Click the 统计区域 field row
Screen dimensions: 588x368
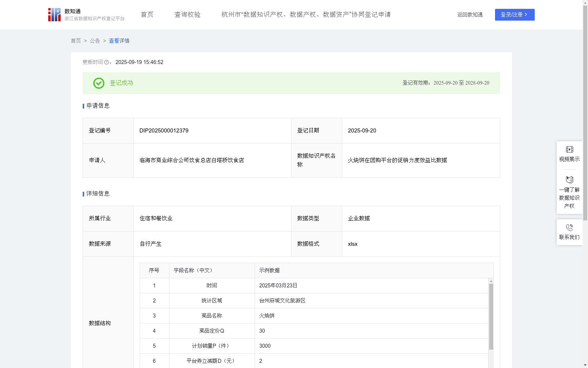point(314,301)
